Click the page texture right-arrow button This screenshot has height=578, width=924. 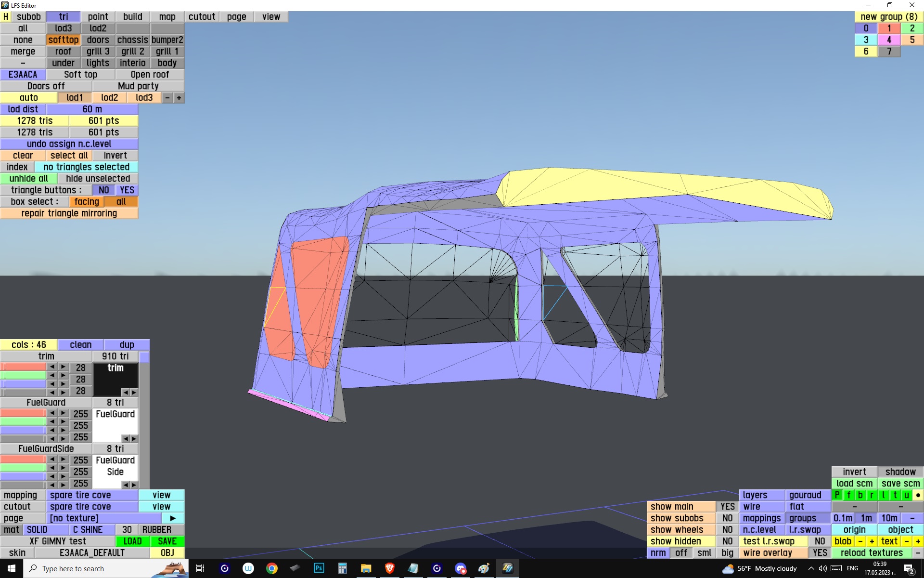tap(173, 518)
